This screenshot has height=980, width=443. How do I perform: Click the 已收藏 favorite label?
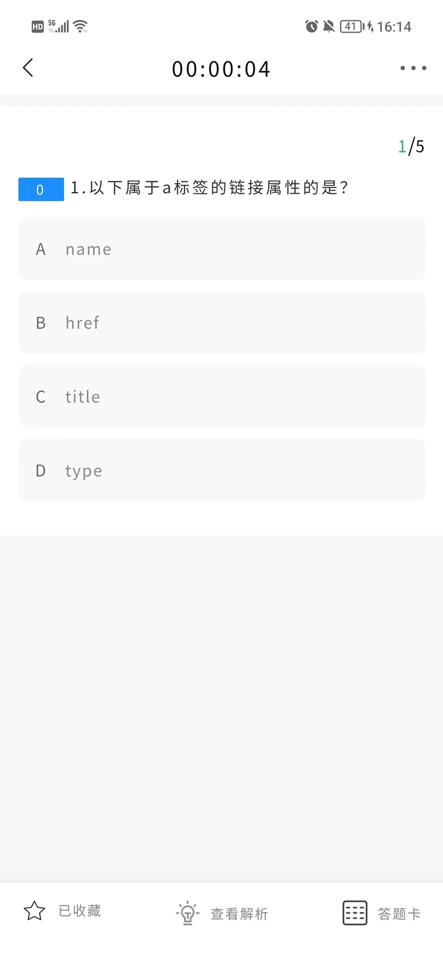(80, 911)
